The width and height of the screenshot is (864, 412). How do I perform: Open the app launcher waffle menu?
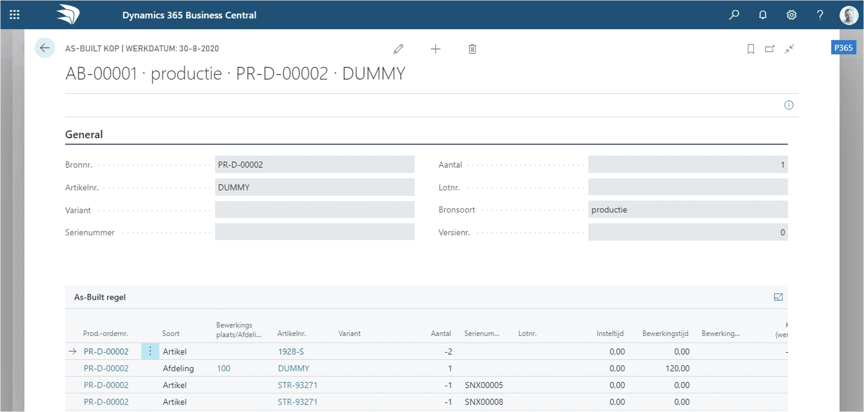click(x=14, y=15)
